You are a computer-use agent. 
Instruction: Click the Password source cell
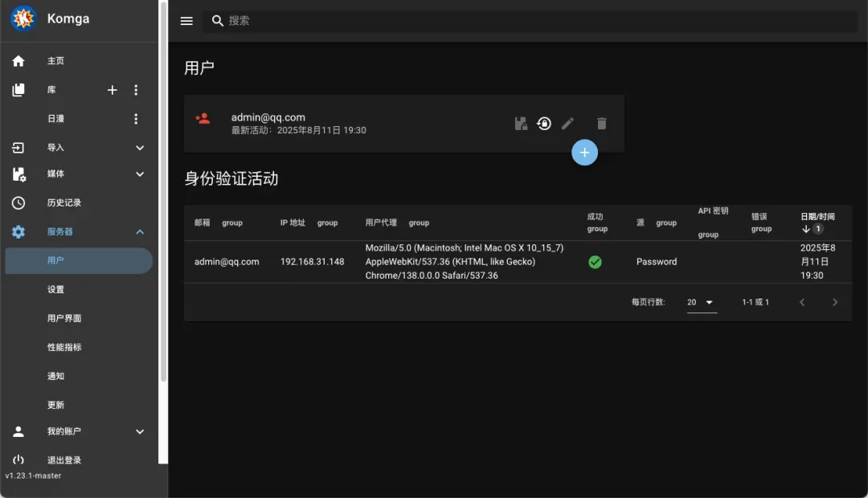click(657, 262)
